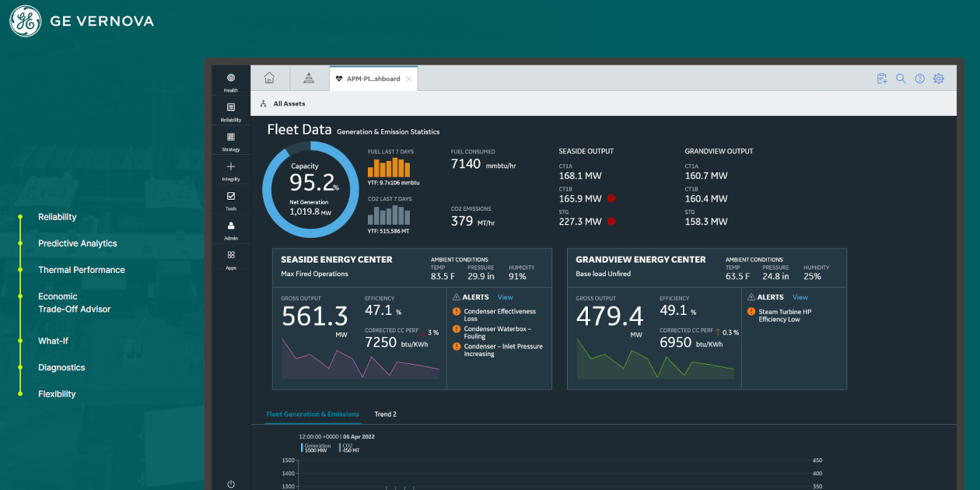980x490 pixels.
Task: Open the What-If page from the left menu
Action: tap(52, 341)
